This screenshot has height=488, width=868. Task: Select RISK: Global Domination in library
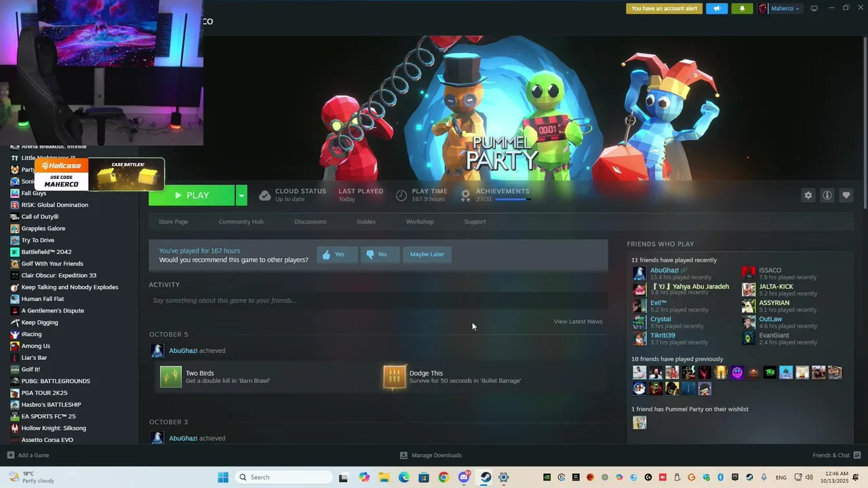55,205
